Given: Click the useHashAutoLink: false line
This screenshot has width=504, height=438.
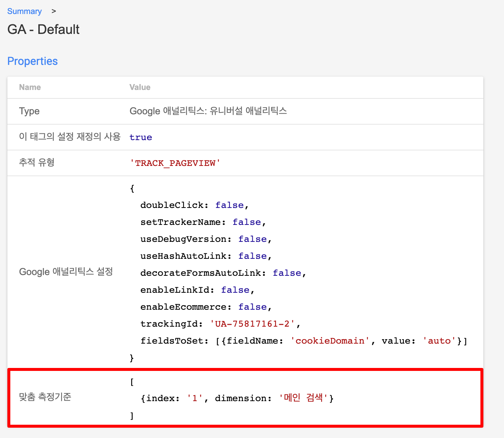Looking at the screenshot, I should pos(206,256).
